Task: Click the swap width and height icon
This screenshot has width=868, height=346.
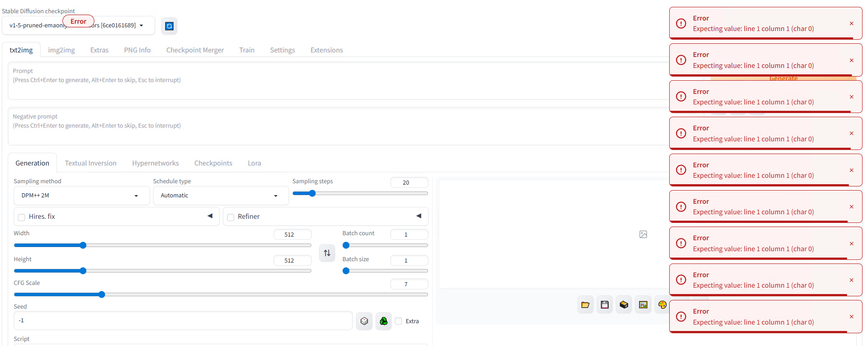Action: [327, 253]
